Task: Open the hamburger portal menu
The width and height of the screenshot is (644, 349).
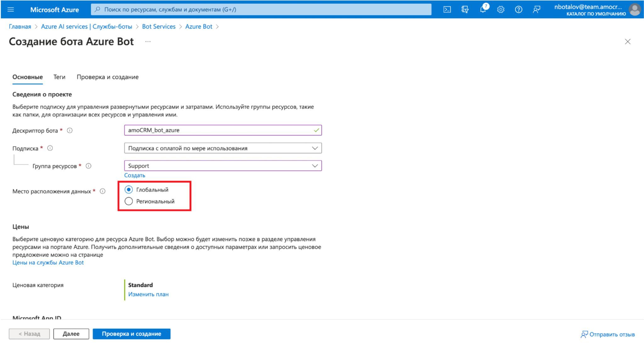Action: pos(11,9)
